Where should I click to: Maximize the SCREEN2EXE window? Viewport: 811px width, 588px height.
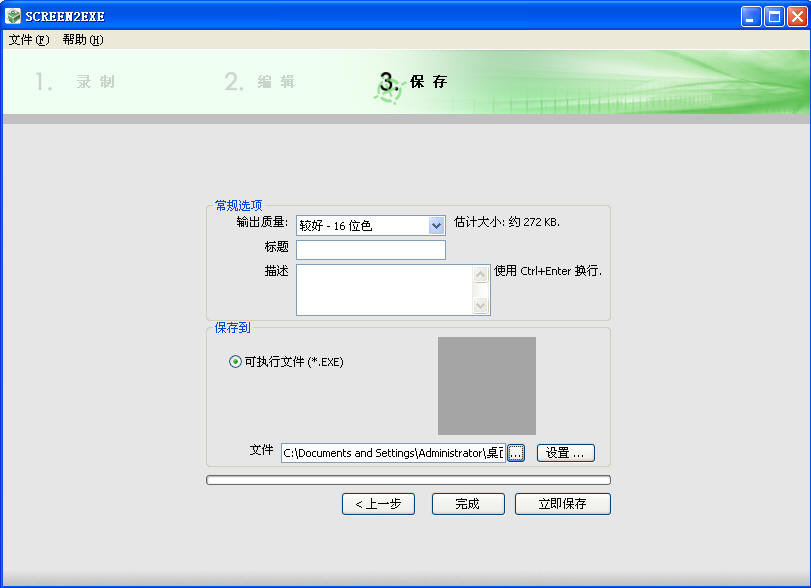(x=774, y=17)
